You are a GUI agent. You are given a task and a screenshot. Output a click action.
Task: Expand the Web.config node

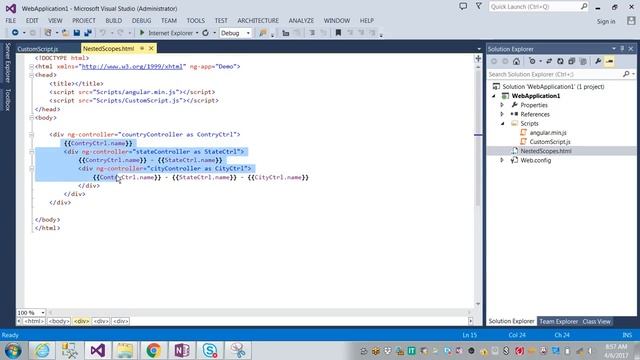point(502,160)
